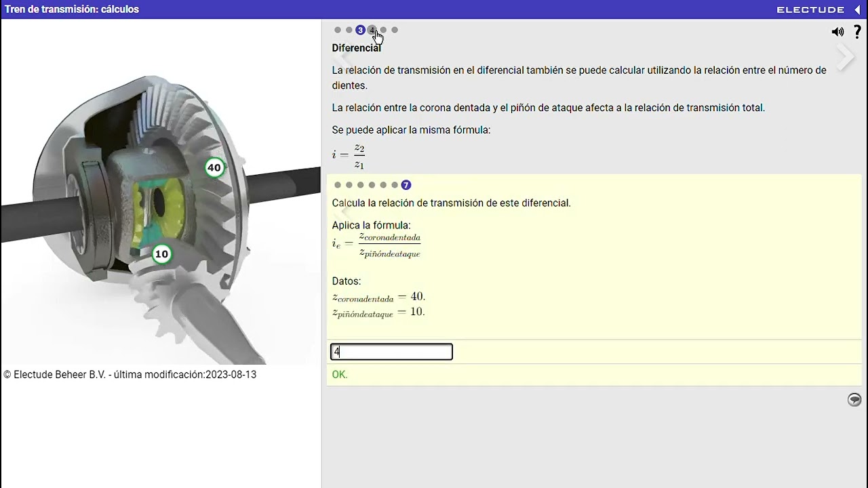868x488 pixels.
Task: Select exercise step 6 dot in yellow panel
Action: [395, 185]
